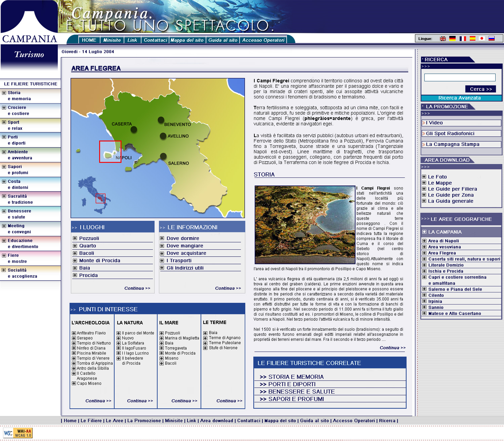This screenshot has height=445, width=504.
Task: Click the Campania region map image
Action: tap(158, 148)
